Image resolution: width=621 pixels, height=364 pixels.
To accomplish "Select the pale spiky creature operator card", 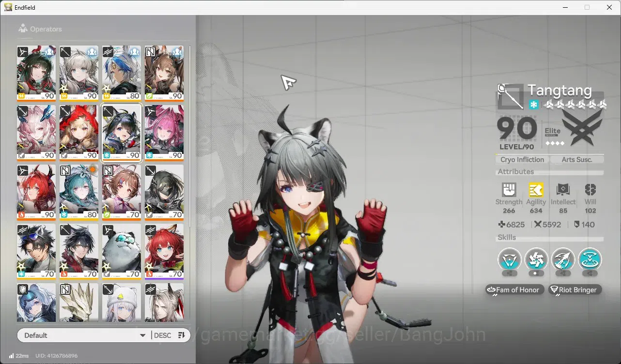I will [79, 303].
